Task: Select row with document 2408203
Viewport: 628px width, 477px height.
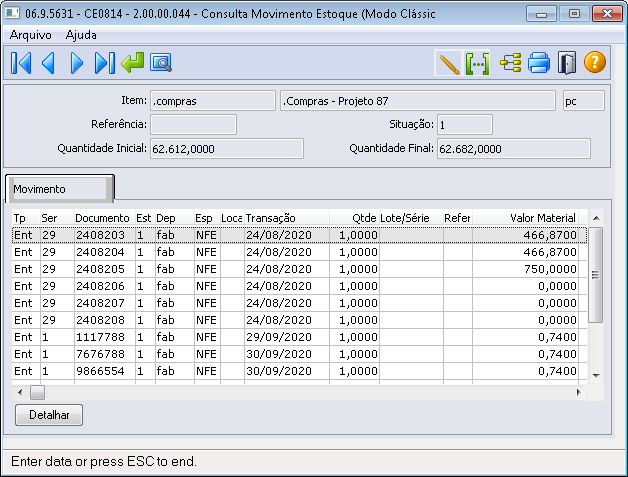Action: point(299,235)
